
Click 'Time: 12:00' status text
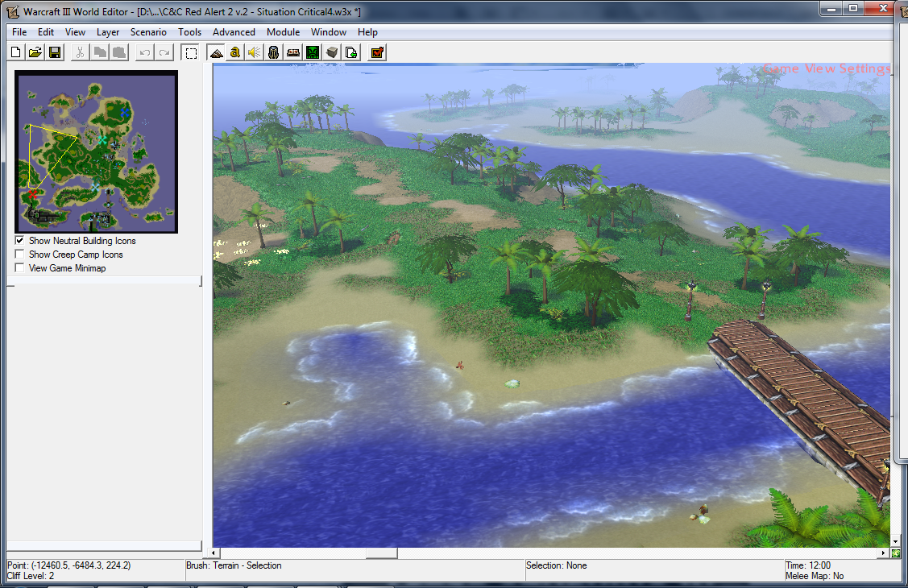(x=808, y=565)
